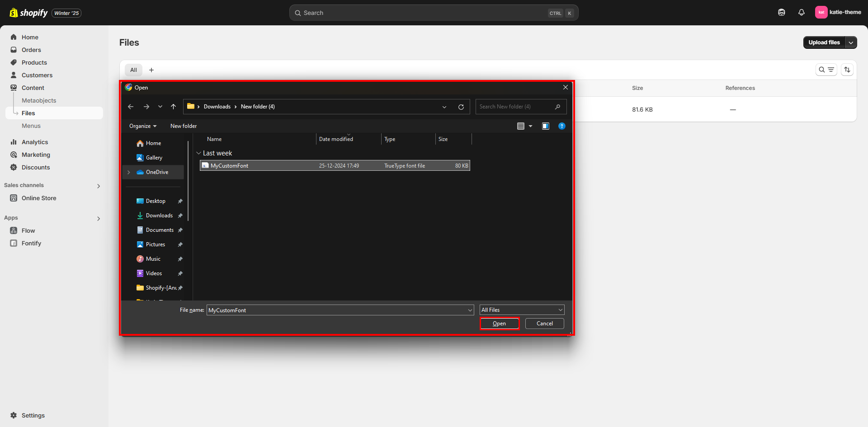Screen dimensions: 868x427
Task: Toggle the preview pane icon
Action: click(x=545, y=126)
